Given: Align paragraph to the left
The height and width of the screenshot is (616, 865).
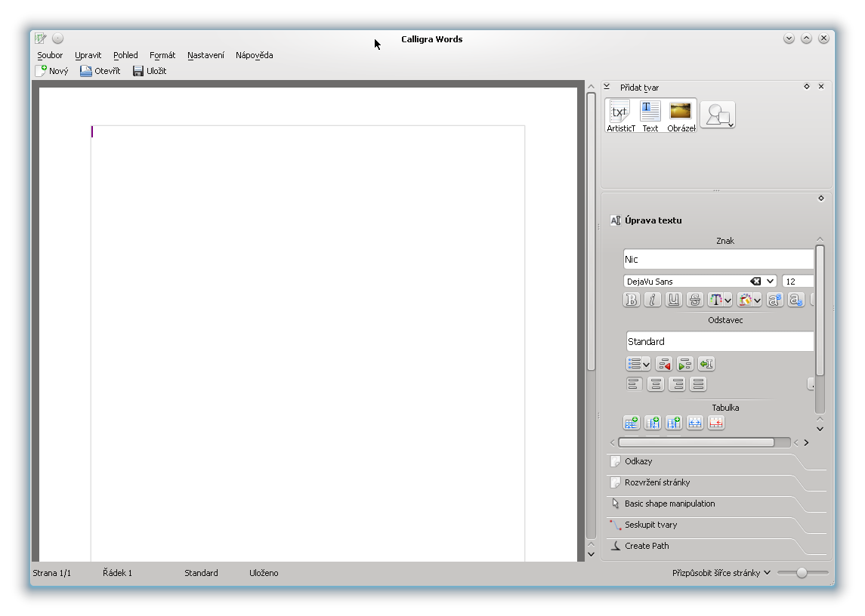Looking at the screenshot, I should [634, 383].
